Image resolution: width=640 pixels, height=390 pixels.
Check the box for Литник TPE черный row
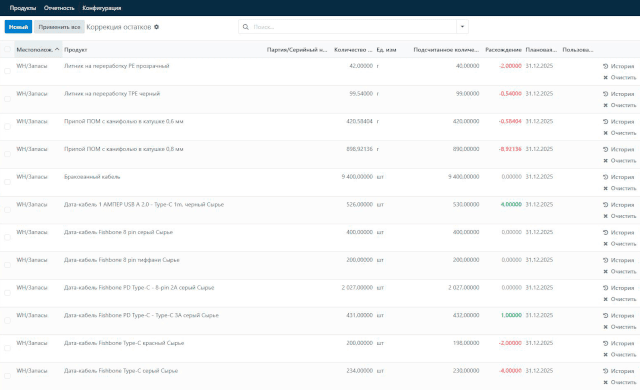pos(7,99)
